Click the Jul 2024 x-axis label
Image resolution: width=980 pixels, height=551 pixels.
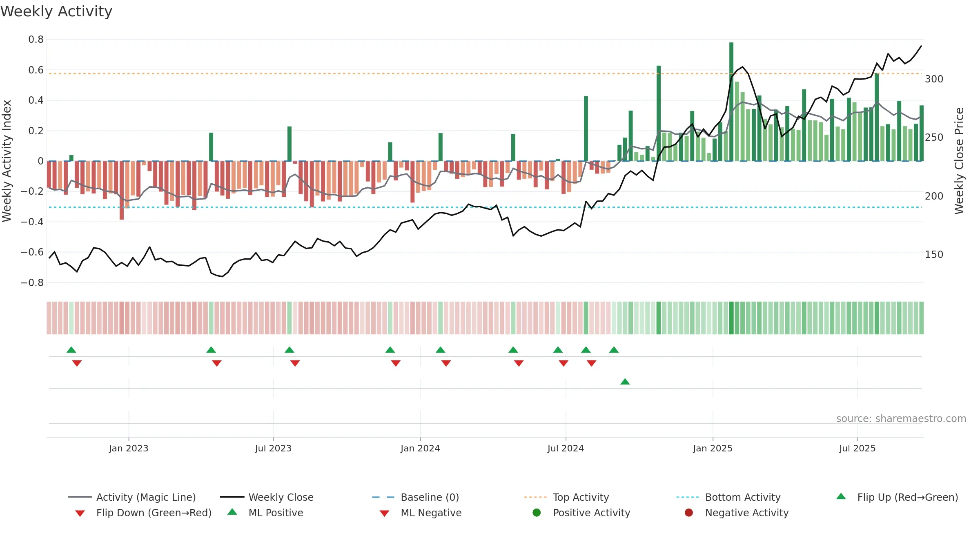(x=566, y=449)
